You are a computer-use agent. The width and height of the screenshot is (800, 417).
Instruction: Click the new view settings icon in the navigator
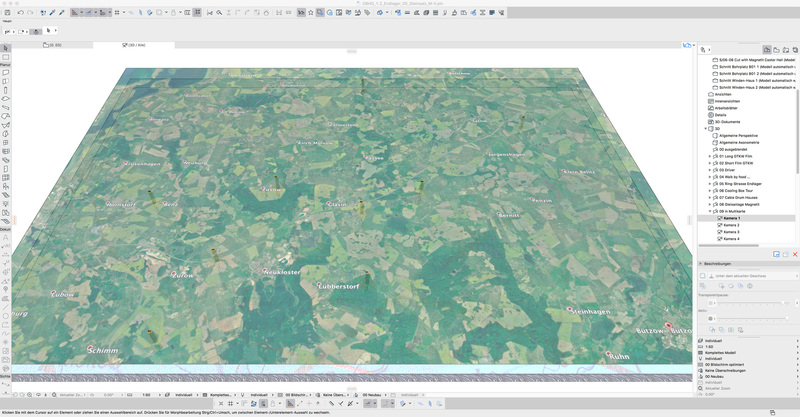point(776,254)
